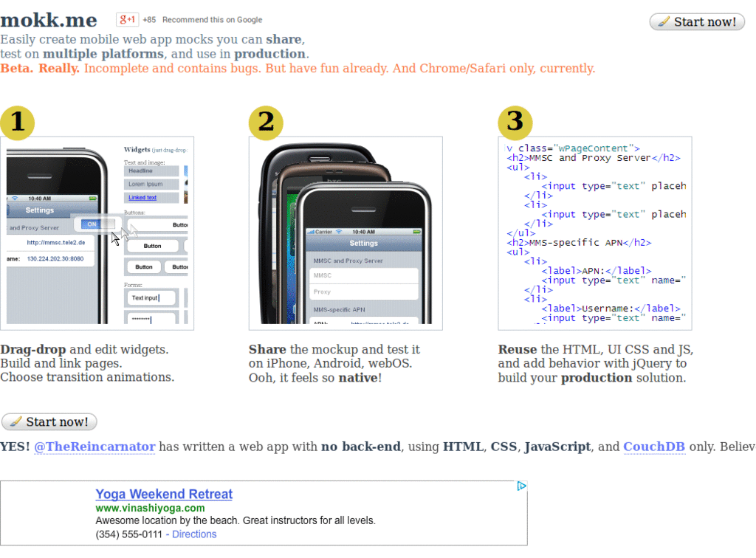Screen dimensions: 756x558
Task: Open the Yoga Weekend Retreat ad title
Action: pyautogui.click(x=164, y=494)
